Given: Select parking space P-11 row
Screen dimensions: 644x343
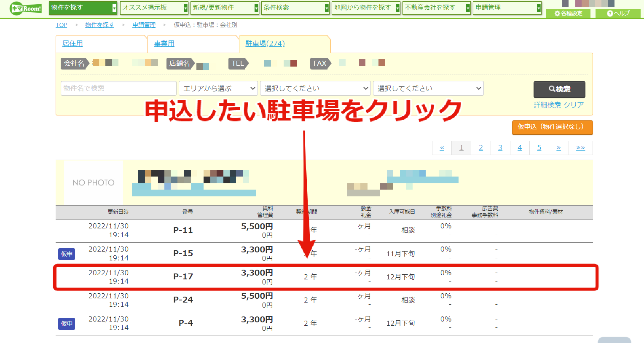Looking at the screenshot, I should (x=324, y=230).
